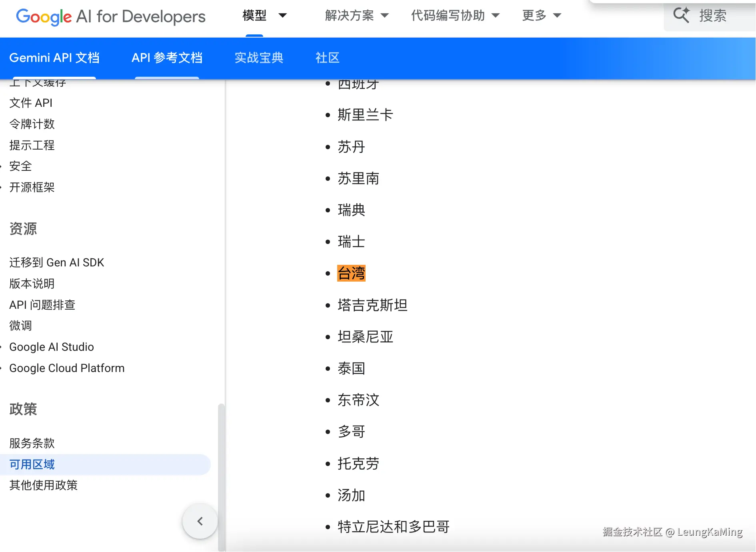Expand the Google AI Studio section
Image resolution: width=756 pixels, height=552 pixels.
(52, 347)
